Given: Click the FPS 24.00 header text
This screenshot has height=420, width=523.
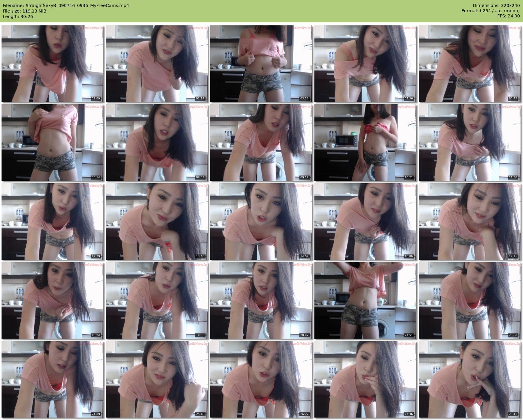Looking at the screenshot, I should (x=508, y=16).
